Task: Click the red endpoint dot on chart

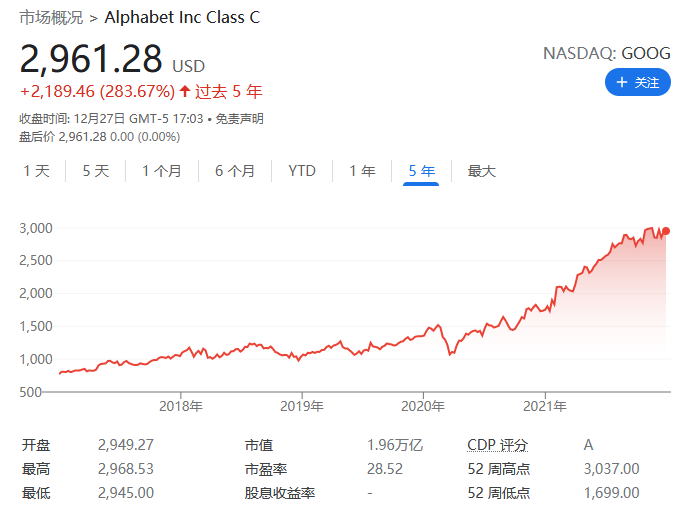Action: (666, 231)
